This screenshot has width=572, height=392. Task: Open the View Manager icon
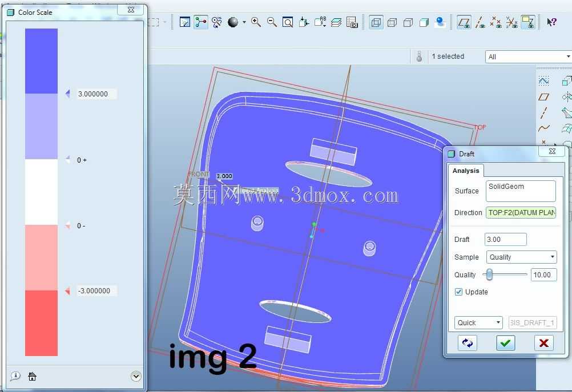click(x=352, y=22)
